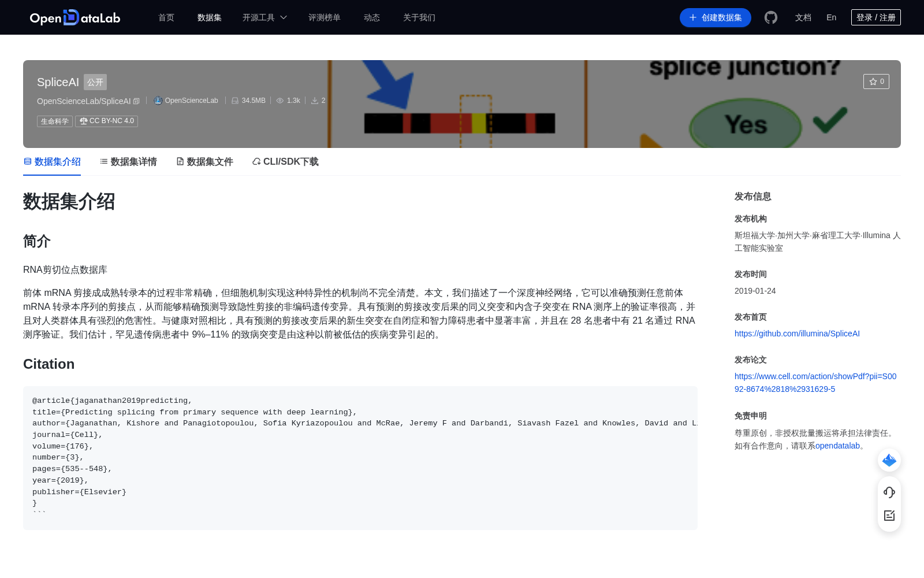Click the OpenScienceLab organization name

[191, 101]
